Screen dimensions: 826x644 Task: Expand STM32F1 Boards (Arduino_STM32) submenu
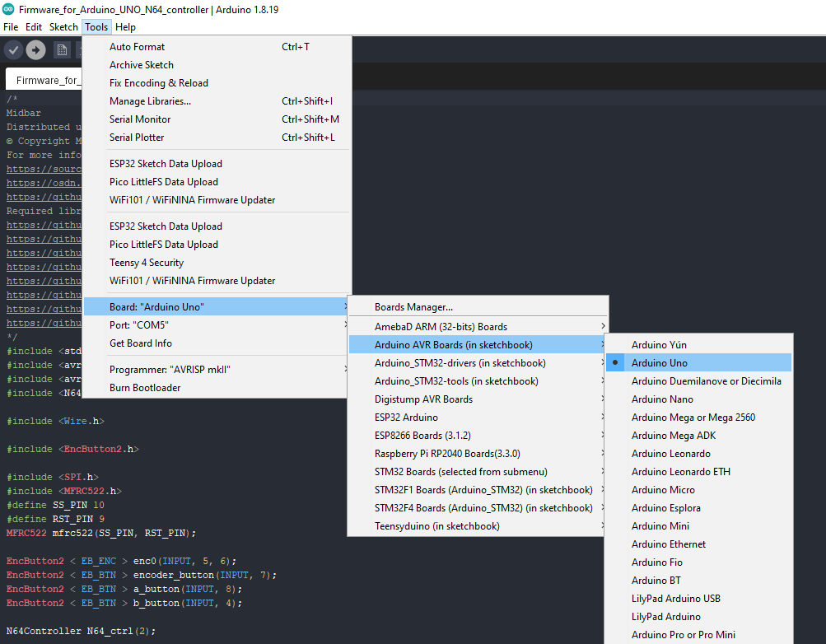478,490
